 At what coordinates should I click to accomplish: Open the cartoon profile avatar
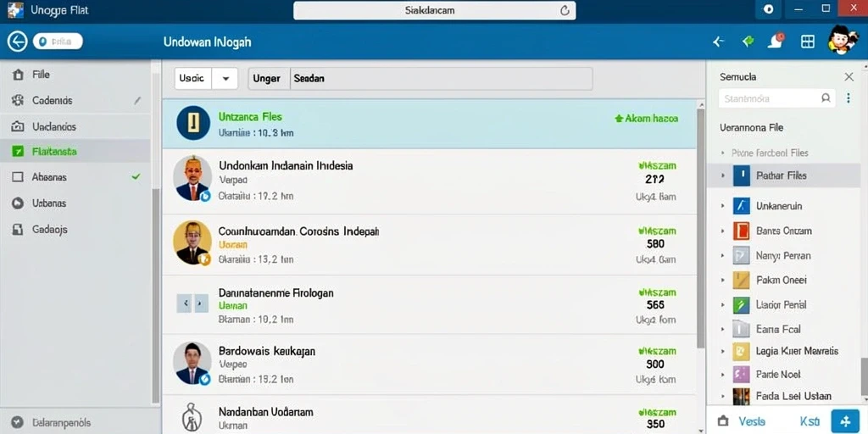[842, 41]
